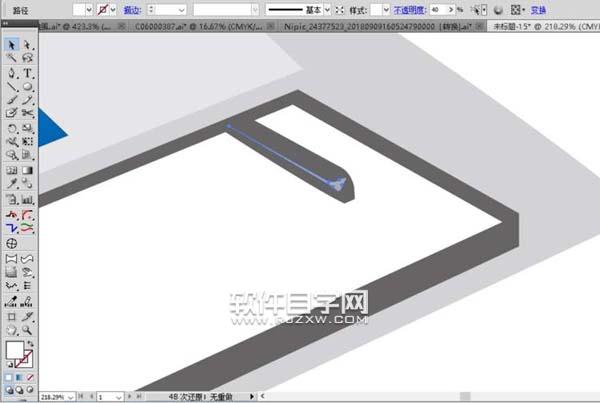
Task: Select the Column Graph tool
Action: tap(27, 199)
